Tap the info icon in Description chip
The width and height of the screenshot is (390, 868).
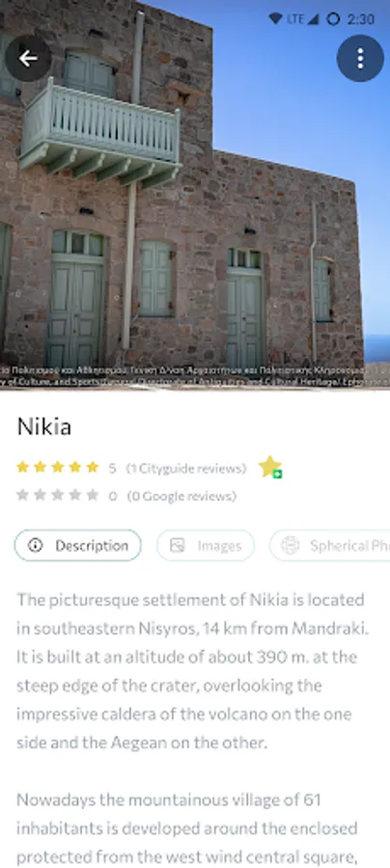[36, 546]
